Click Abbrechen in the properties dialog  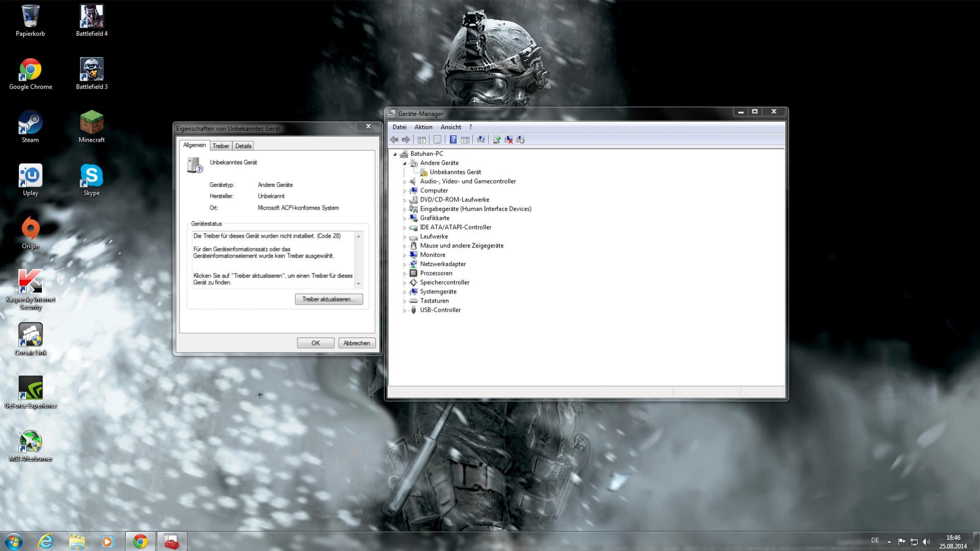point(356,343)
